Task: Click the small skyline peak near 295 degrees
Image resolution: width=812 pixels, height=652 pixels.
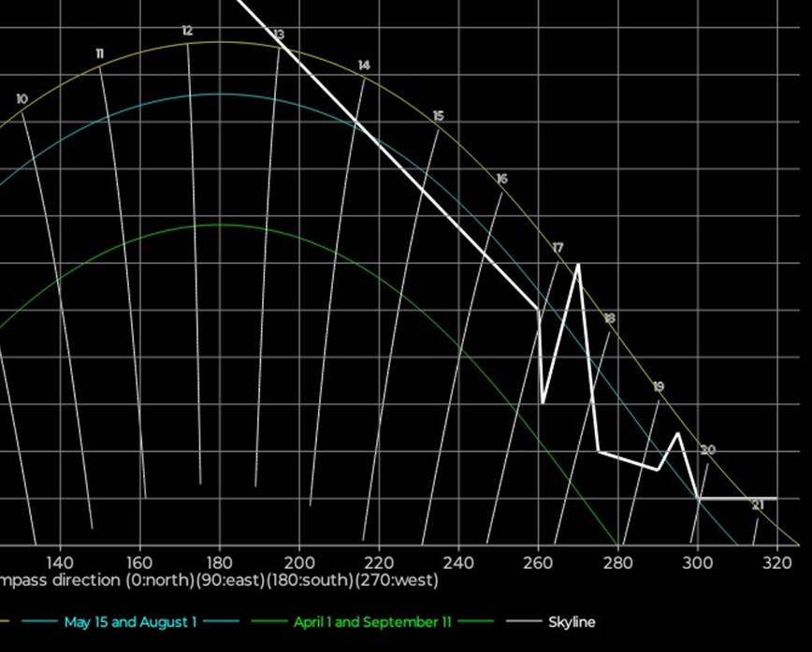Action: [678, 434]
